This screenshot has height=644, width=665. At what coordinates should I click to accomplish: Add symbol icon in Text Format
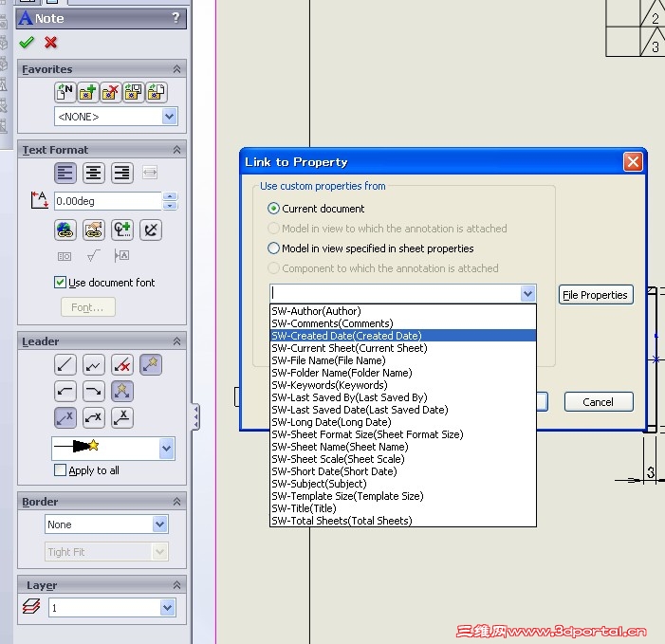point(122,230)
